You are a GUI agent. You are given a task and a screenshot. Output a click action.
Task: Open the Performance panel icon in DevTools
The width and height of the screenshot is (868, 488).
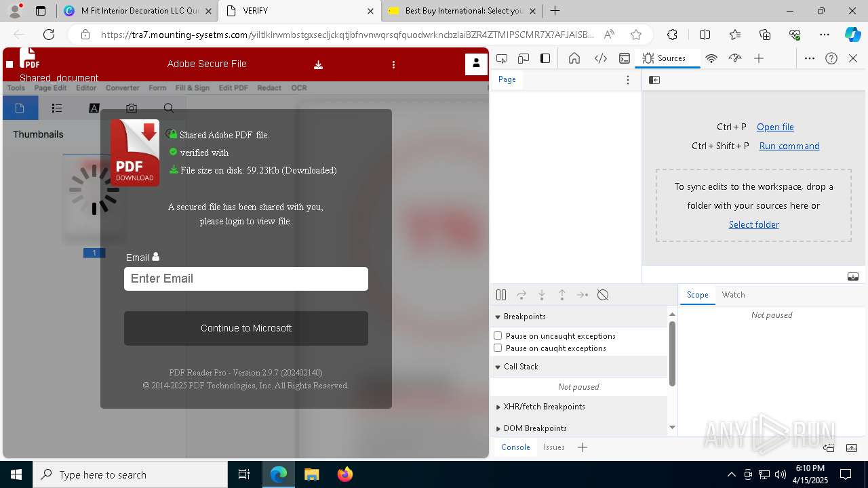click(735, 58)
